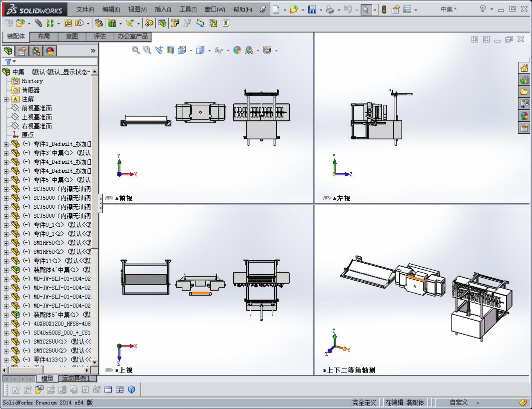
Task: Click the single view window icon
Action: tap(108, 390)
